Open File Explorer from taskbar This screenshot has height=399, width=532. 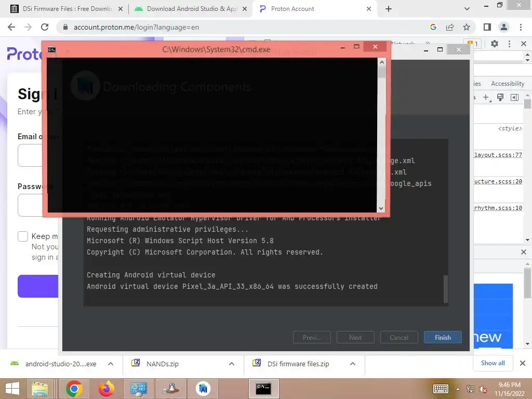click(x=40, y=389)
